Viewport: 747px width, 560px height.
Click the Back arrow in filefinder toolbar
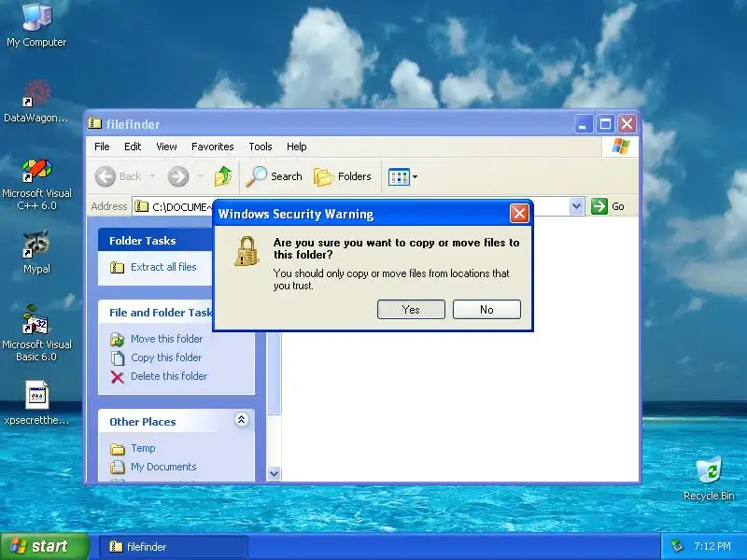coord(106,176)
